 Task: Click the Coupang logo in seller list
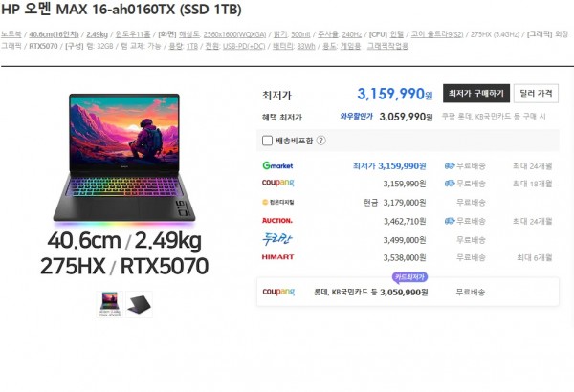click(x=277, y=183)
